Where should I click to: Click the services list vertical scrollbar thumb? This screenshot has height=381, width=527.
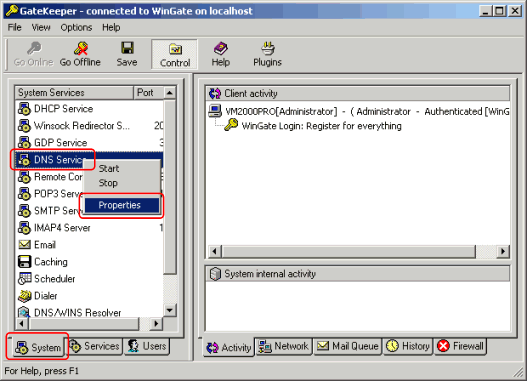(x=170, y=187)
